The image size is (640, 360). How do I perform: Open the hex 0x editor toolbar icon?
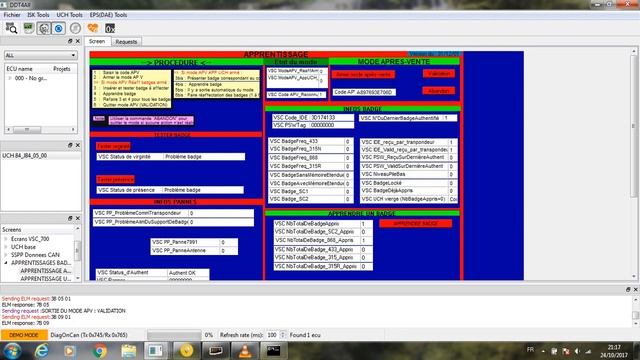point(110,28)
